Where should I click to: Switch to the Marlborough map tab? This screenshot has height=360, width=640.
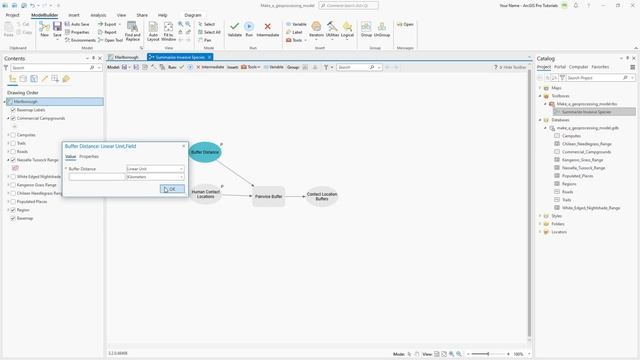[124, 57]
